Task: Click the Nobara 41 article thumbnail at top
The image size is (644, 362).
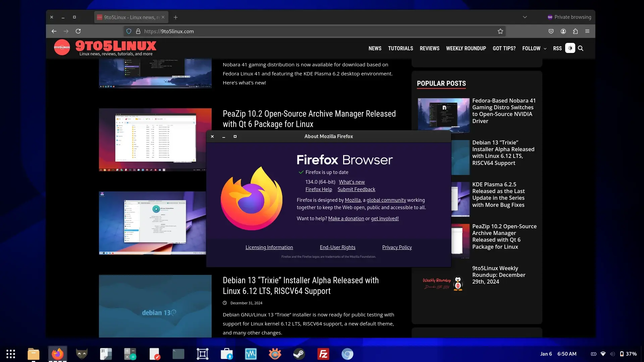Action: coord(155,73)
